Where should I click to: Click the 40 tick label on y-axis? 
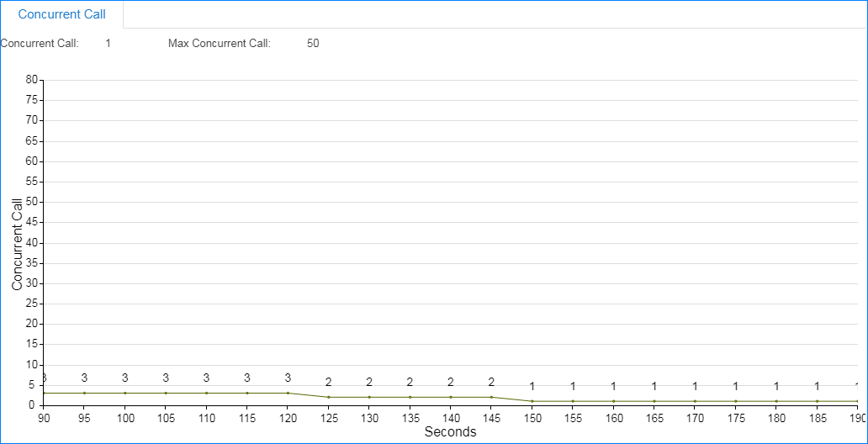32,243
